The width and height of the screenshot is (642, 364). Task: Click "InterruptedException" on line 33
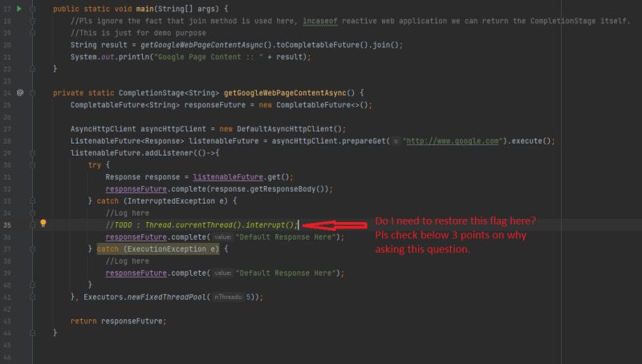172,201
